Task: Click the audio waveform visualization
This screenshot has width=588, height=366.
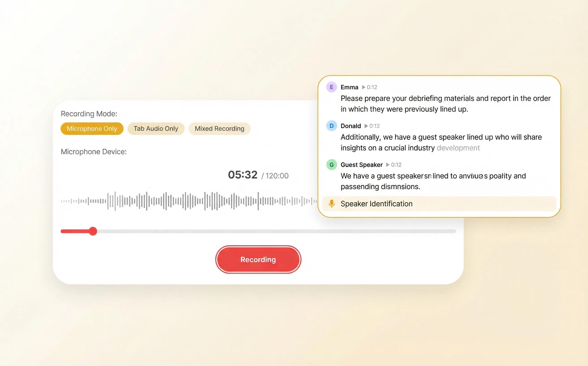Action: pos(189,200)
